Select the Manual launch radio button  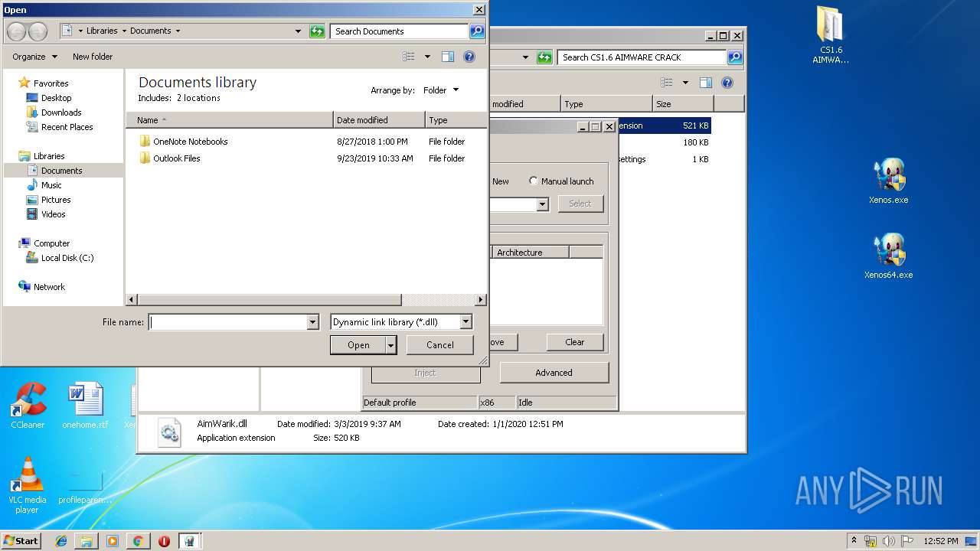pyautogui.click(x=534, y=181)
